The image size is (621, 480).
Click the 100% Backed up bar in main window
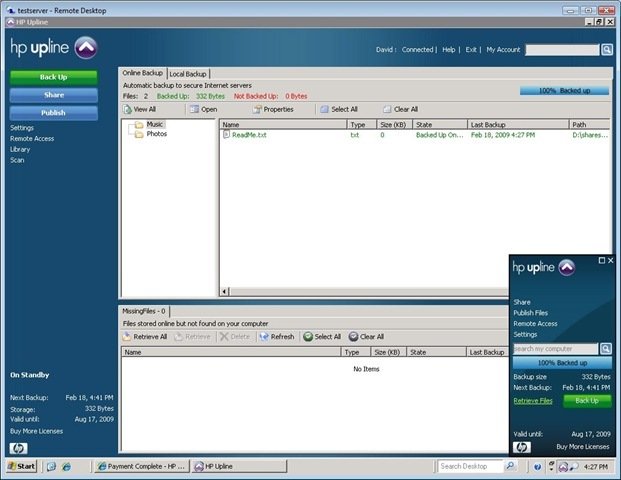(564, 91)
